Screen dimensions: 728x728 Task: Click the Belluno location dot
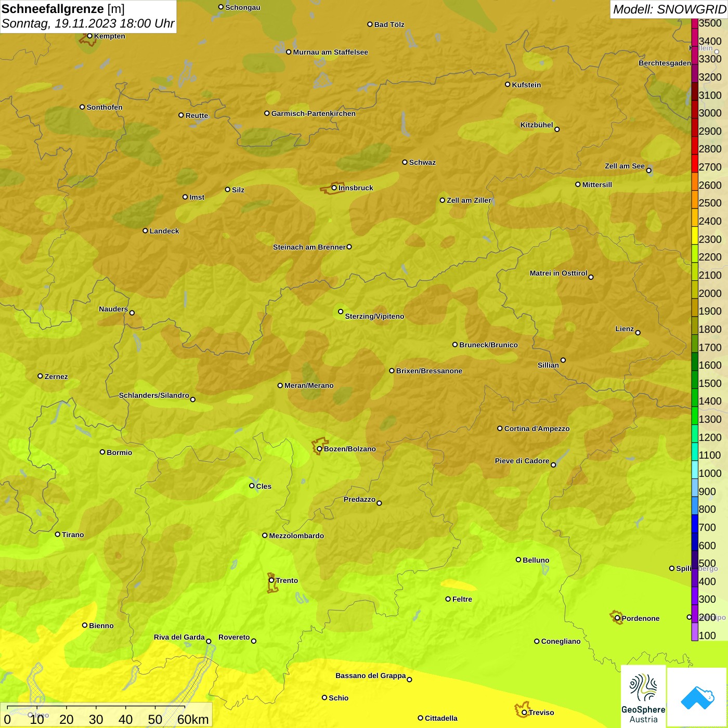point(518,560)
